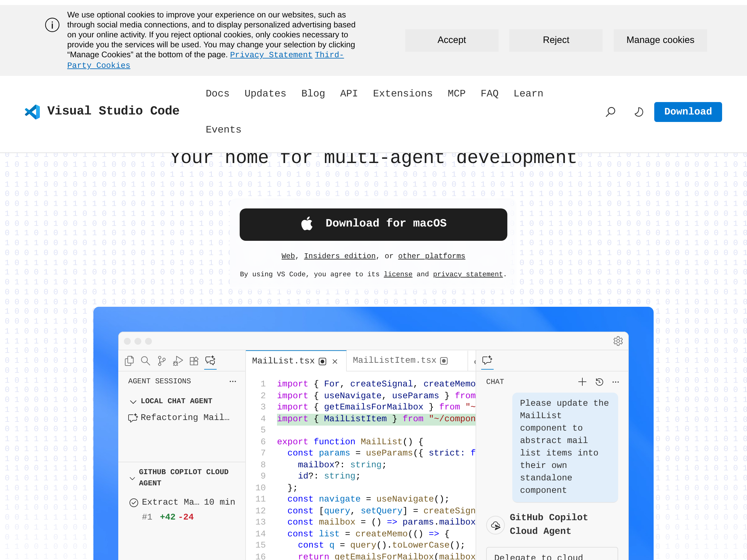
Task: Switch to the MailListItem.tsx tab
Action: (x=394, y=360)
